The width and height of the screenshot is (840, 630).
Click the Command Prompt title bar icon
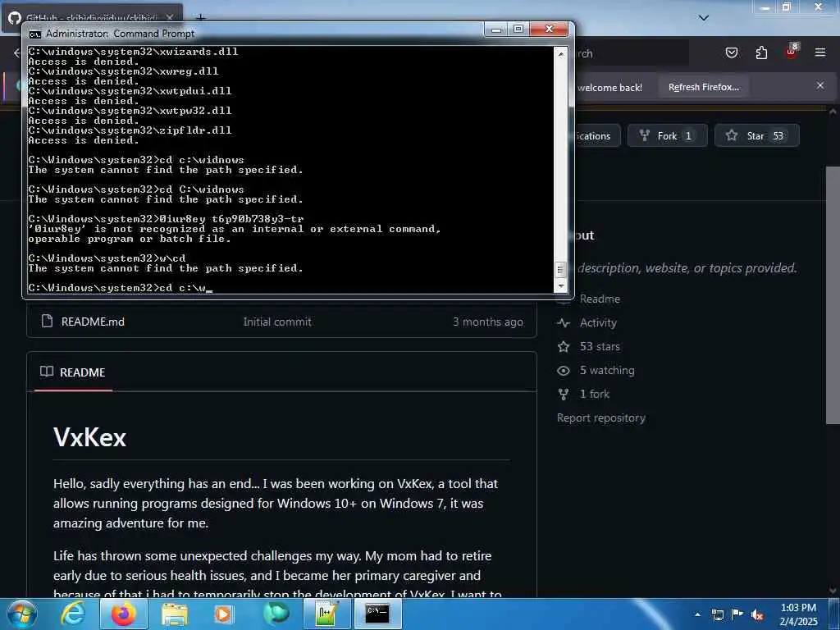(x=34, y=34)
